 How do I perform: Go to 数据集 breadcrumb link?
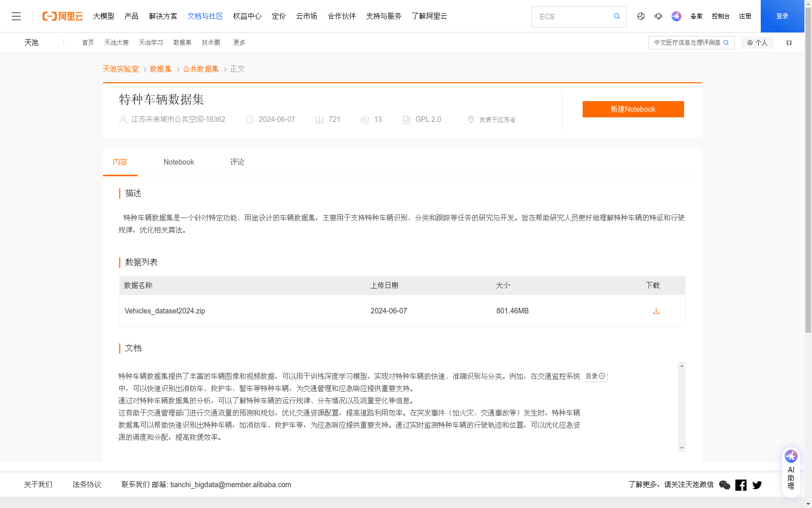[x=161, y=69]
